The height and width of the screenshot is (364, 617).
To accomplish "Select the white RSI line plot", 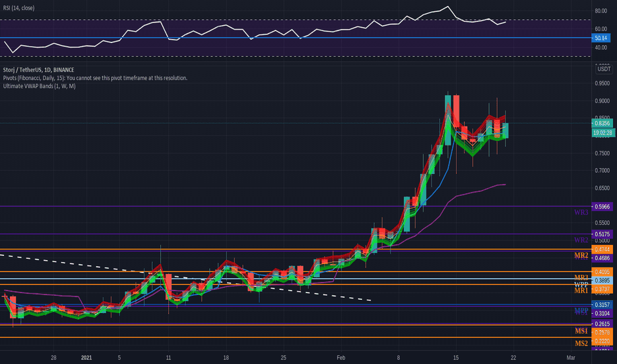I will (x=255, y=29).
